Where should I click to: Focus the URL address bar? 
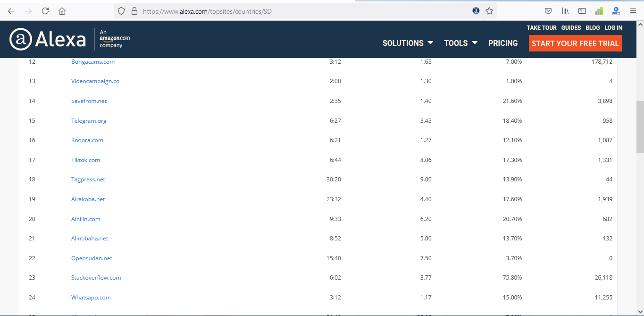pyautogui.click(x=304, y=11)
